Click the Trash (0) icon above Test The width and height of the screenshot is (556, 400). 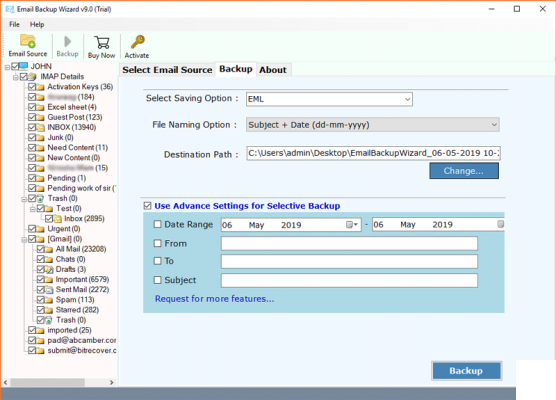40,198
